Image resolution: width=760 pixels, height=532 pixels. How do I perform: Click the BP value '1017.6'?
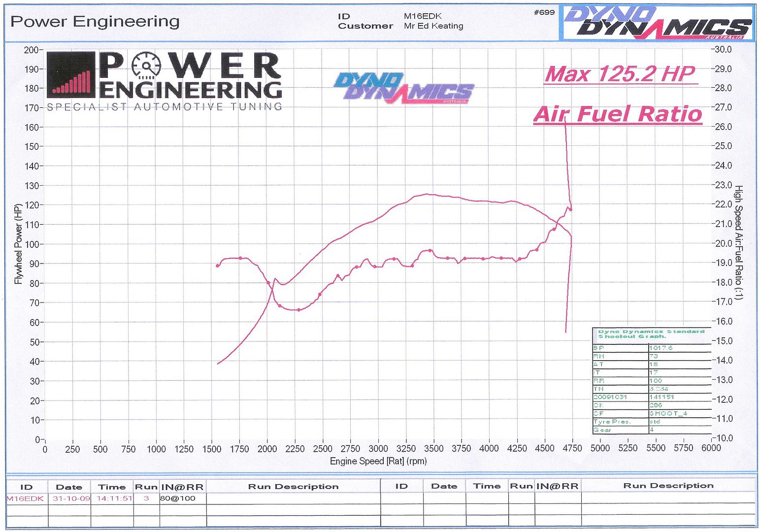coord(661,348)
